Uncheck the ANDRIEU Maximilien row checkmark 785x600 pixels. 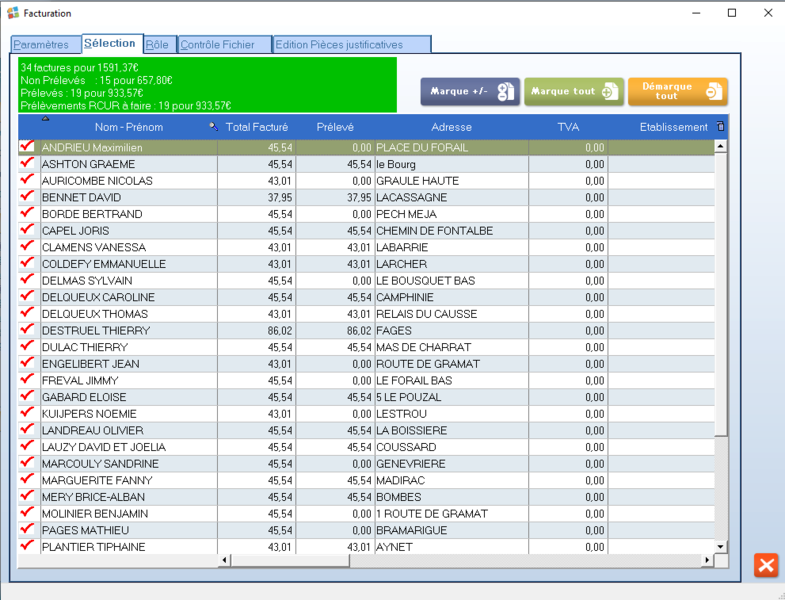[x=27, y=147]
